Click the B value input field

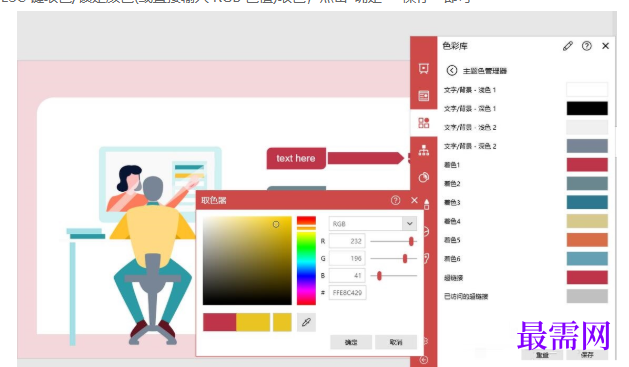[x=347, y=276]
